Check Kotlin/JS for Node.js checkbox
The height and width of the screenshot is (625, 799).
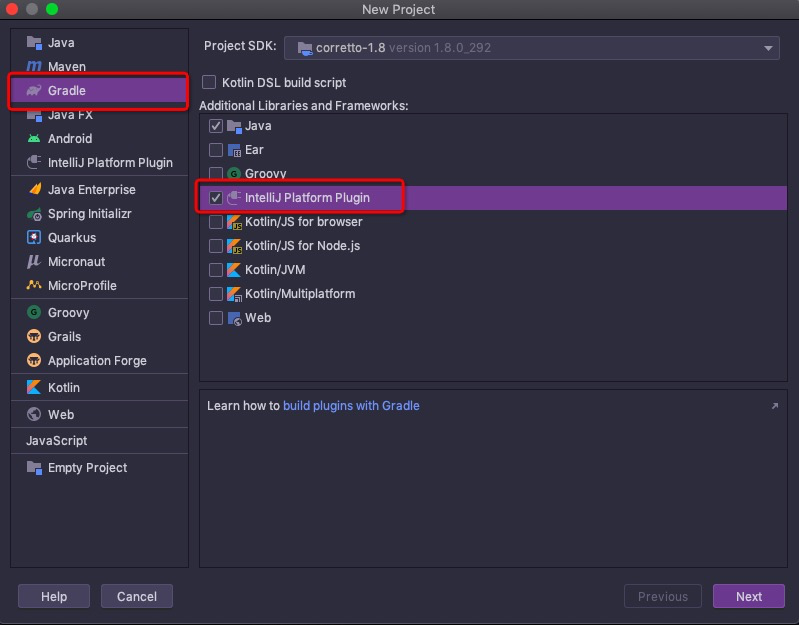click(216, 246)
